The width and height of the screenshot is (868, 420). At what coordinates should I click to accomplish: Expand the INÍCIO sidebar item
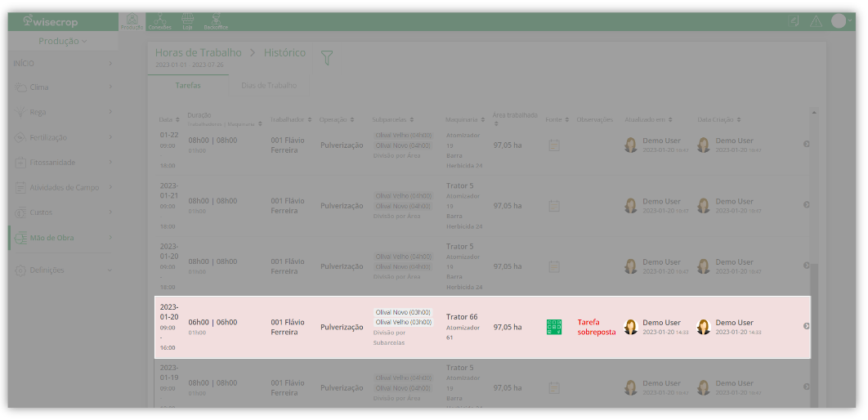(x=63, y=64)
